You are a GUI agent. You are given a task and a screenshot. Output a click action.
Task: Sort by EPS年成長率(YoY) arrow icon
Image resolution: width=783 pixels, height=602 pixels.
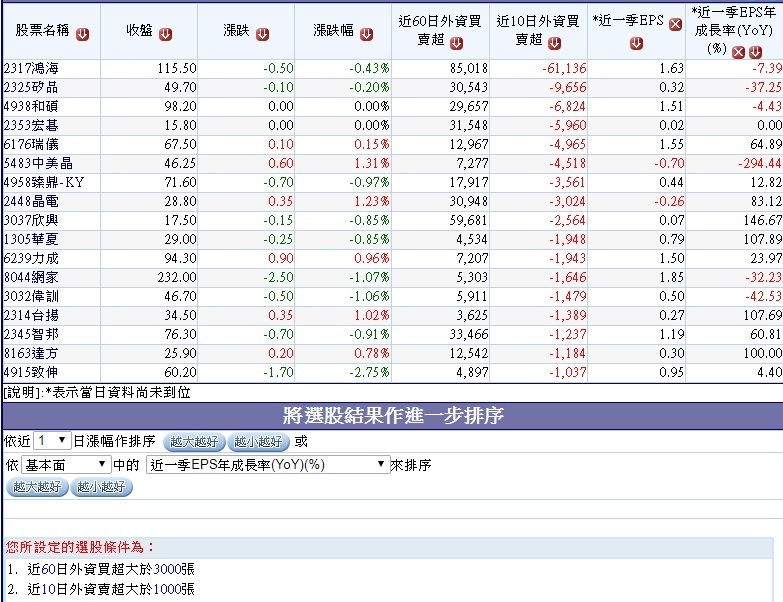756,52
